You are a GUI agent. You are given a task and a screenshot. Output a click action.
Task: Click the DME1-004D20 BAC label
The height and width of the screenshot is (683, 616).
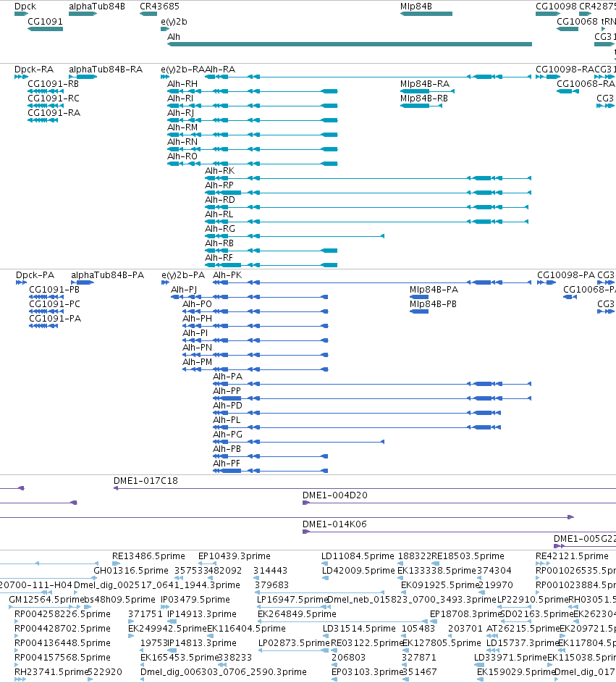click(334, 495)
